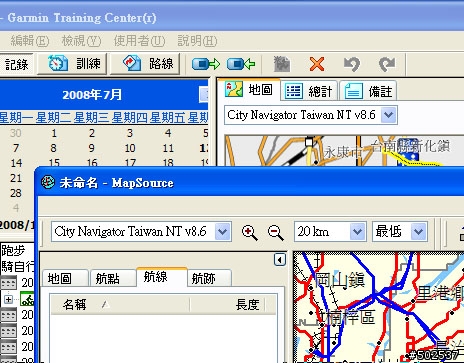Expand Training Center map product dropdown
464x363 pixels.
coord(388,115)
